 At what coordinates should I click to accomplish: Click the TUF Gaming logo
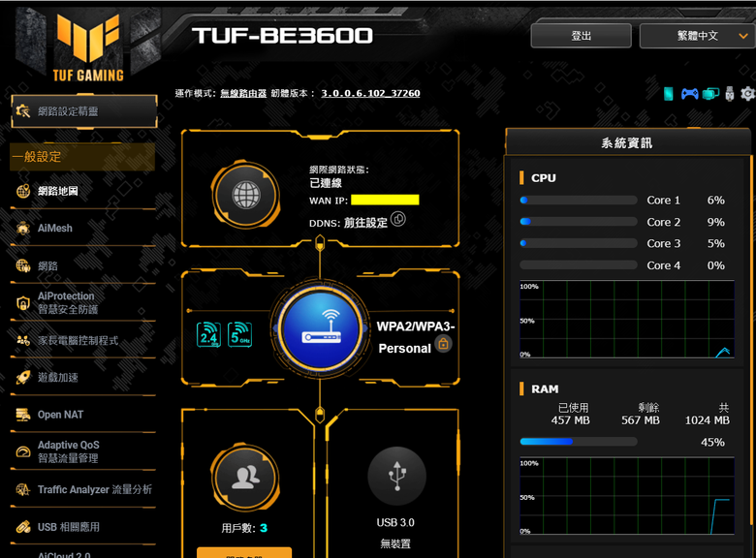click(88, 46)
